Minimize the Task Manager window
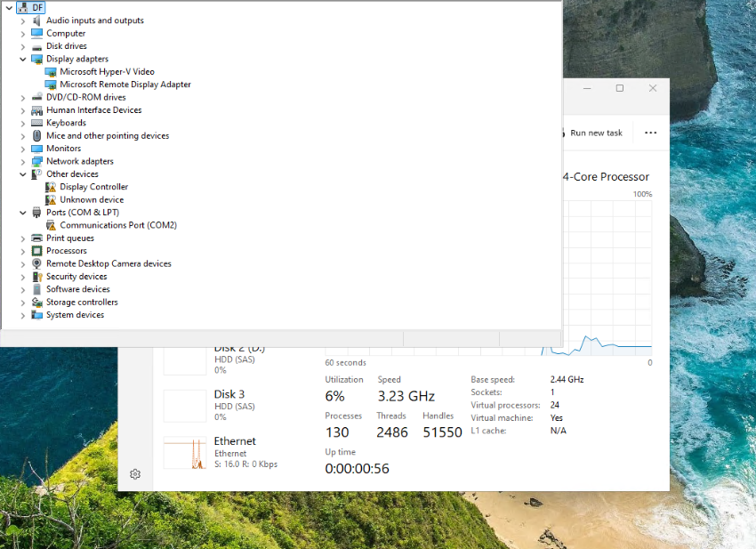The image size is (756, 549). tap(587, 88)
